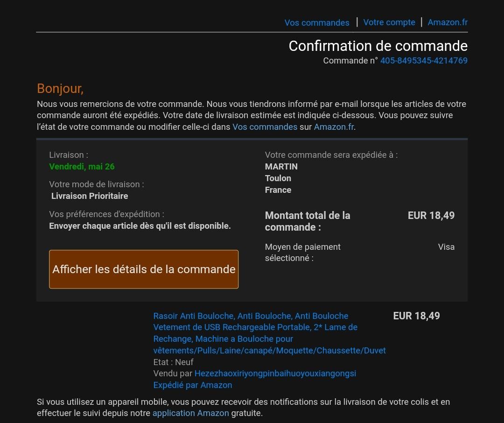Open Votre compte in the header
Image resolution: width=504 pixels, height=423 pixels.
pyautogui.click(x=389, y=22)
